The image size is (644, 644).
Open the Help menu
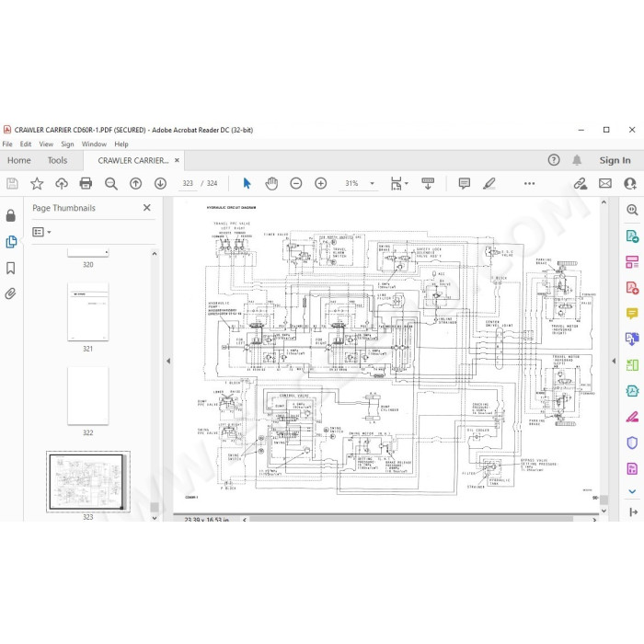[x=121, y=144]
